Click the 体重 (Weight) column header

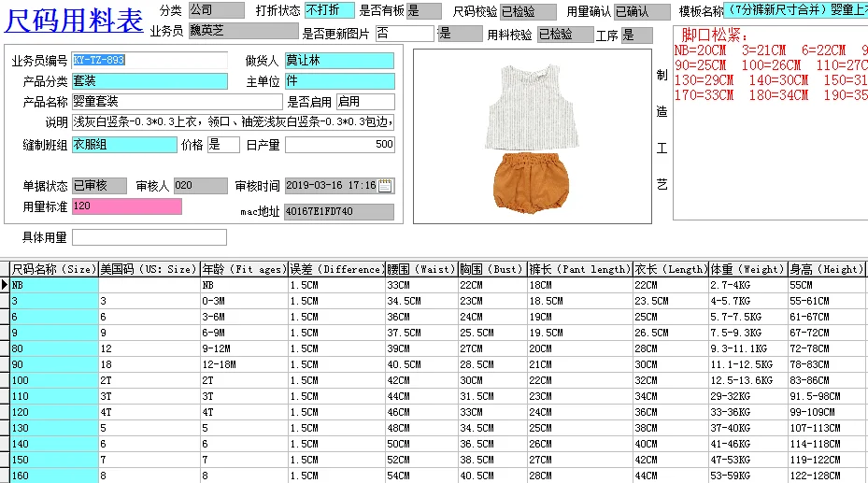(748, 269)
